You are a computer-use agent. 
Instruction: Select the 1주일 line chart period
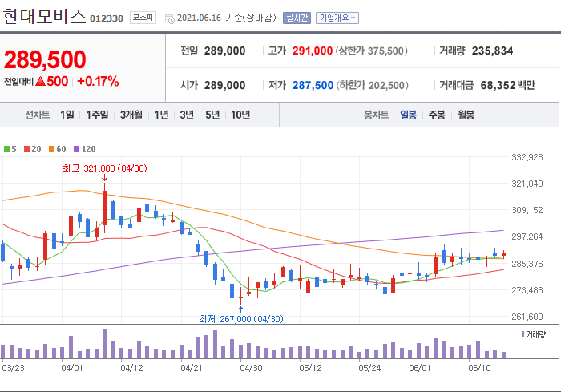(x=97, y=115)
